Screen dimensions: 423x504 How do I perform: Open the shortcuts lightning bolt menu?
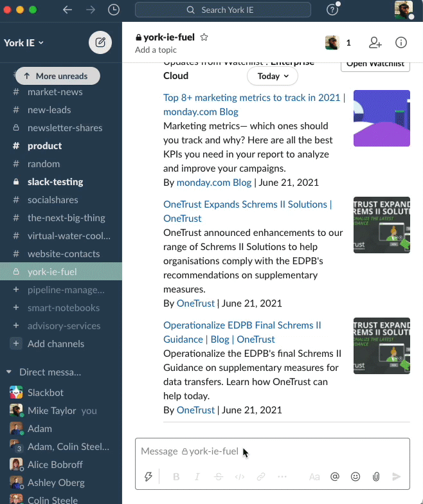(x=148, y=476)
